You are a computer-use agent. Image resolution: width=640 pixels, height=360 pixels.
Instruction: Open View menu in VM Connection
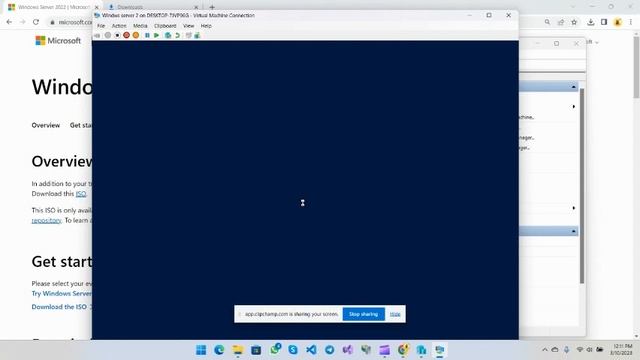tap(189, 26)
